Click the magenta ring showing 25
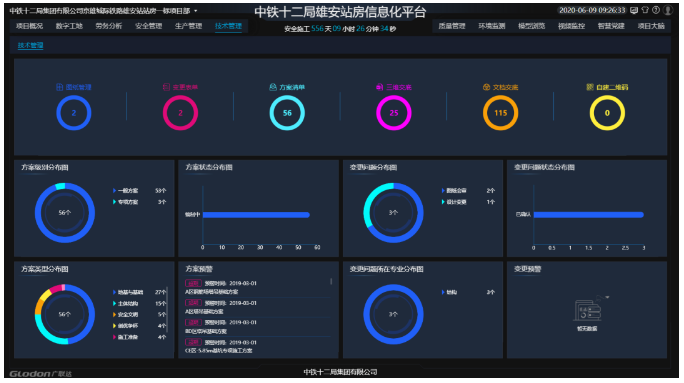Image resolution: width=684 pixels, height=383 pixels. click(394, 113)
